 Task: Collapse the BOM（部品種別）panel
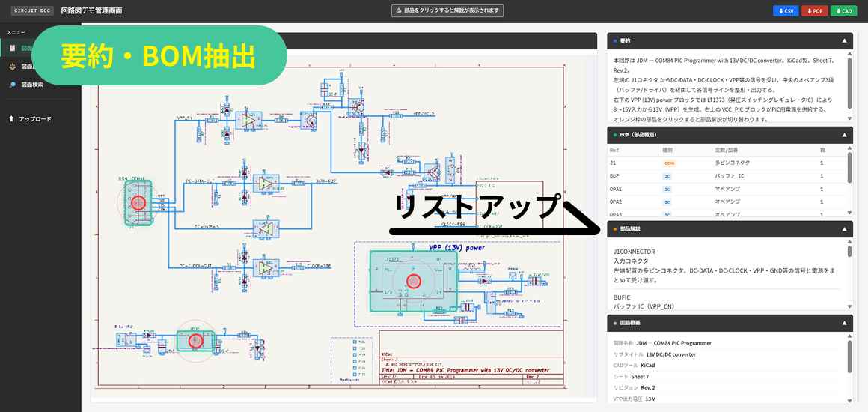[x=844, y=135]
